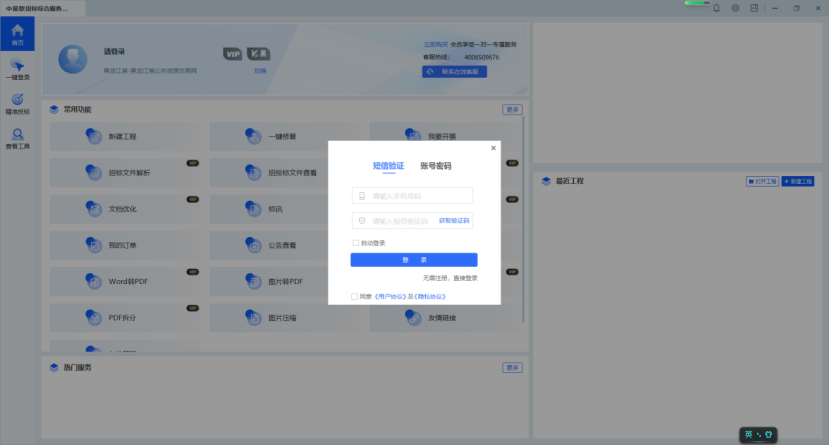Switch to the 账号密码 login tab

click(435, 166)
